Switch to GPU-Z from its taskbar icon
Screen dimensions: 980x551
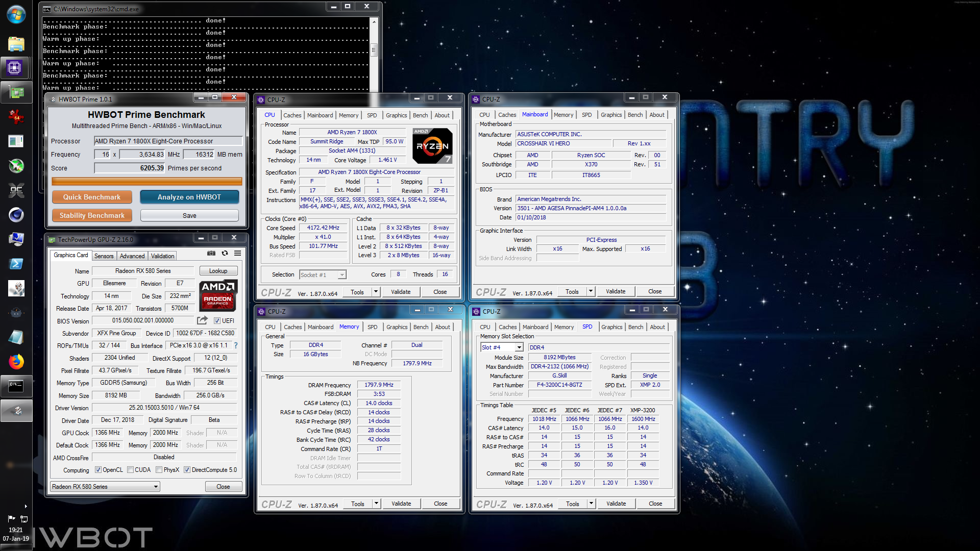point(16,92)
